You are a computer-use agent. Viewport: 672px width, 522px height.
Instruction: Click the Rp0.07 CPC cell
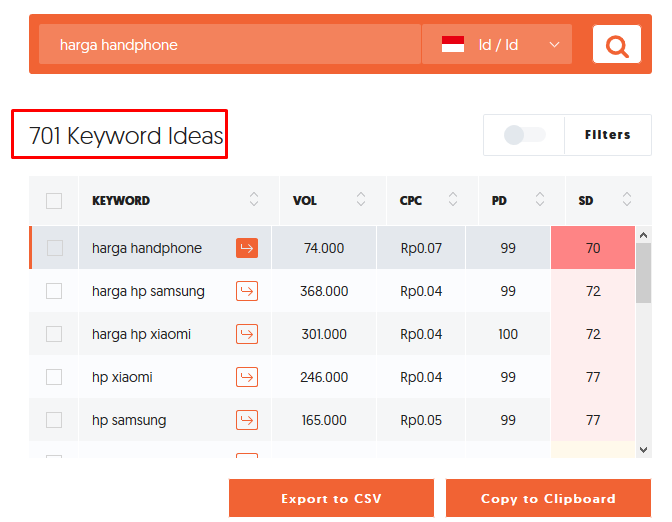[421, 248]
